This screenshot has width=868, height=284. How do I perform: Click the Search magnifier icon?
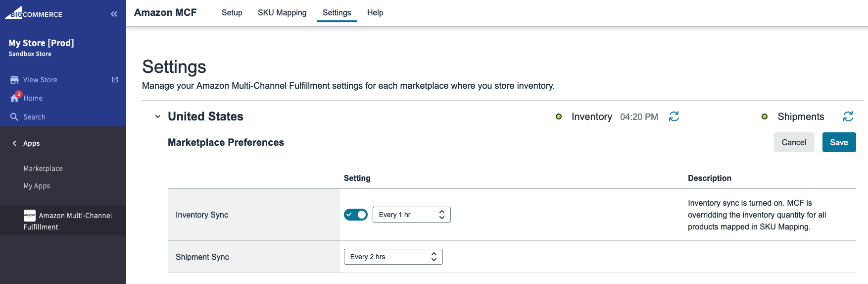point(14,117)
